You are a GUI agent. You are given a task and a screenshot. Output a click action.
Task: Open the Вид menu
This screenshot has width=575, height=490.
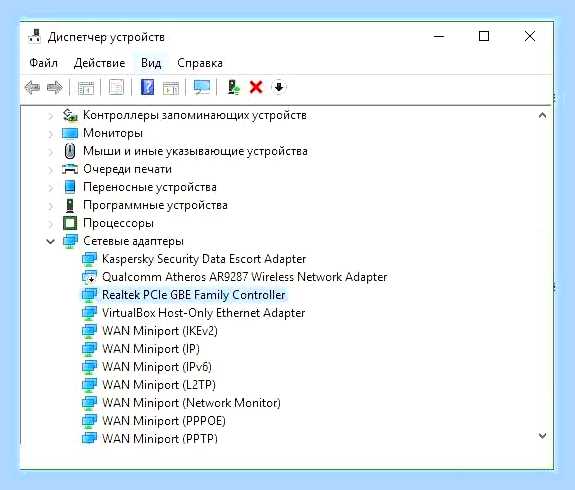tap(151, 63)
